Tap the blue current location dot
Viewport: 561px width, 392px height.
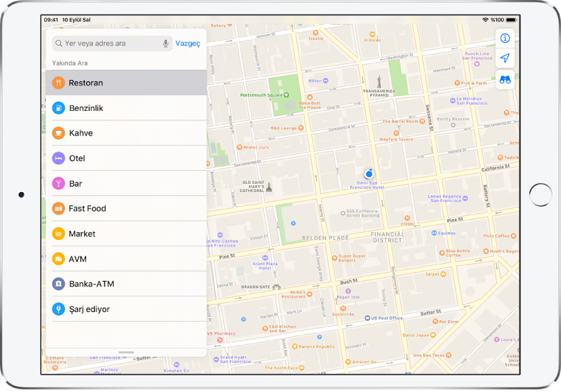point(369,174)
